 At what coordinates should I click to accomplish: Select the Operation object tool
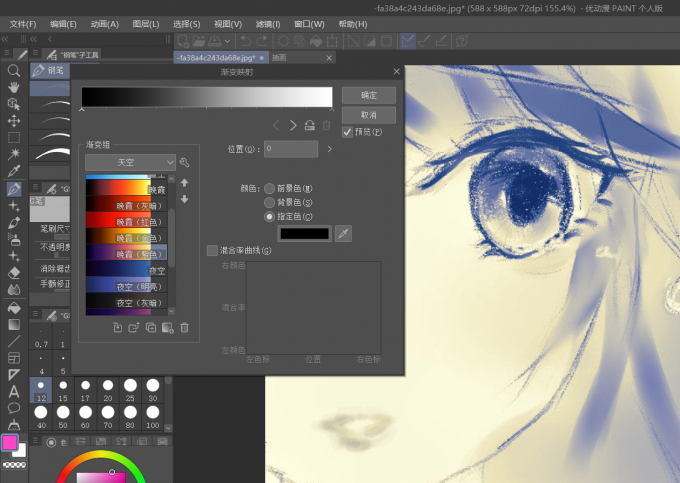(14, 104)
